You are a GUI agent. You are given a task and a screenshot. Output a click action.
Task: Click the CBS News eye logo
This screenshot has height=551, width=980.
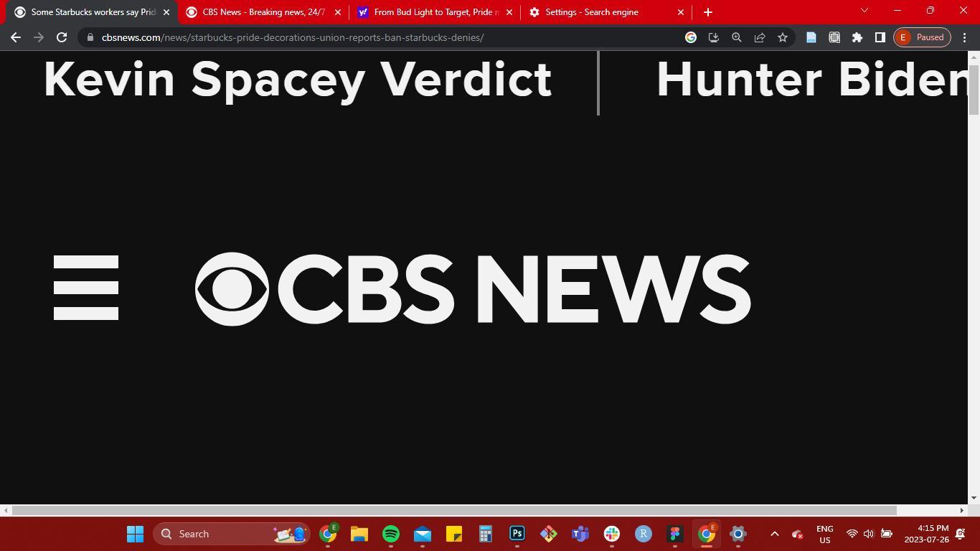tap(232, 289)
